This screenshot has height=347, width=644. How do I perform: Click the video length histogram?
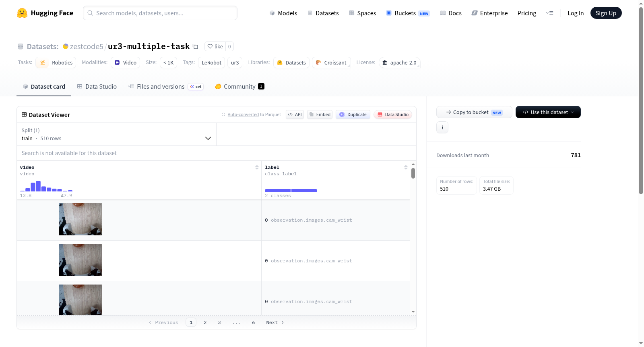tap(46, 186)
